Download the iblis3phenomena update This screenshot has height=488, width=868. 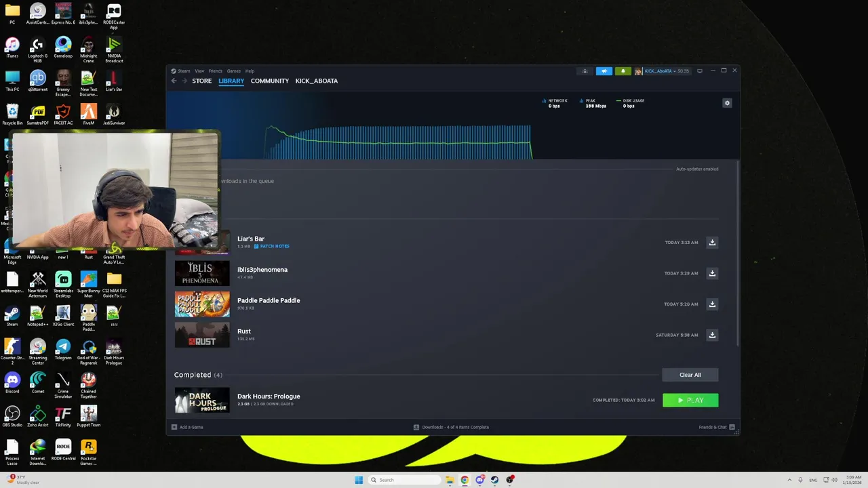pyautogui.click(x=712, y=273)
